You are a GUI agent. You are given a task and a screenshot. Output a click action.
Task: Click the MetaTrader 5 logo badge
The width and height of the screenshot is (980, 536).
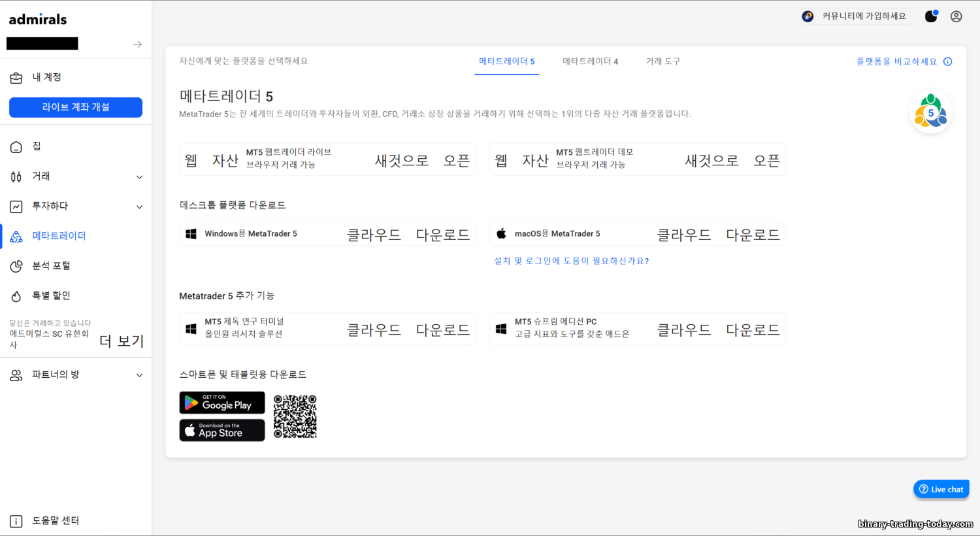point(930,112)
